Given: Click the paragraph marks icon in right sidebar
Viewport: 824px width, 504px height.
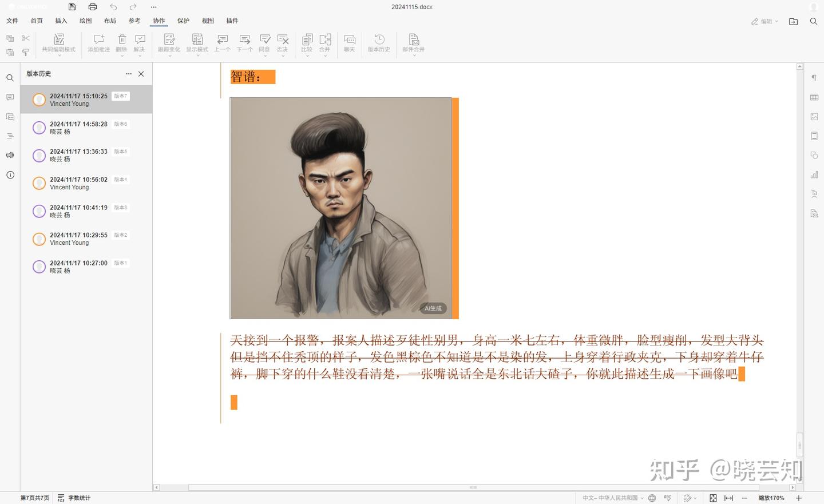Looking at the screenshot, I should tap(814, 78).
